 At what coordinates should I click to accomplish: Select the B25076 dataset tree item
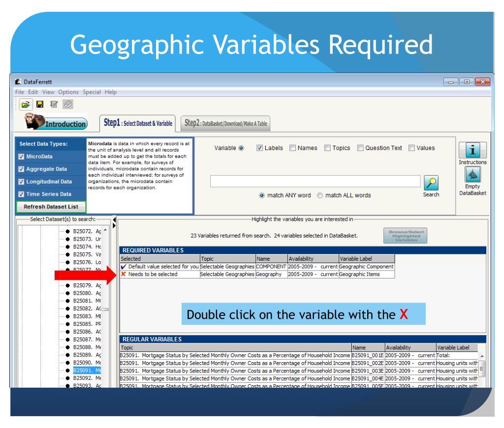click(87, 262)
